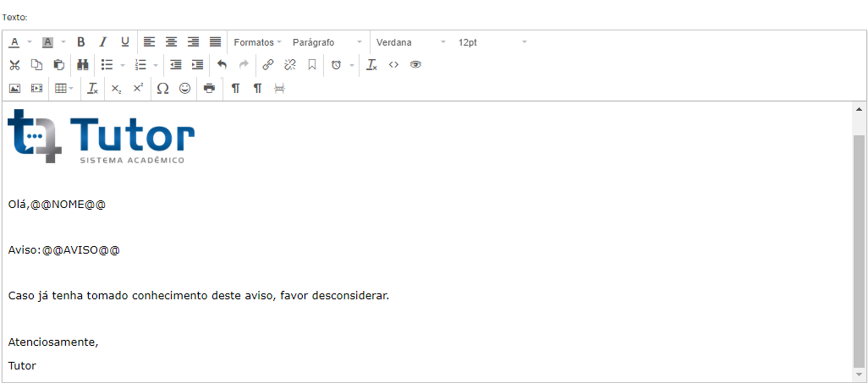Open the Verdana font family dropdown

411,42
